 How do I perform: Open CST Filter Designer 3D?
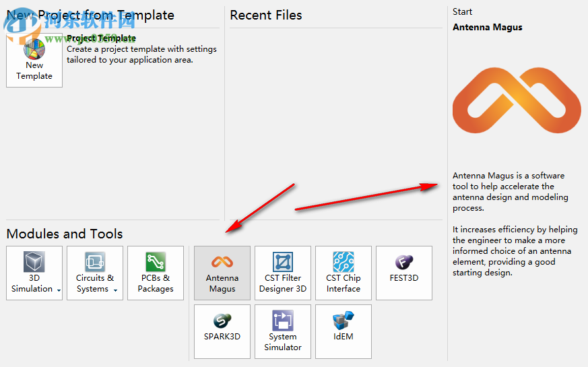[283, 273]
